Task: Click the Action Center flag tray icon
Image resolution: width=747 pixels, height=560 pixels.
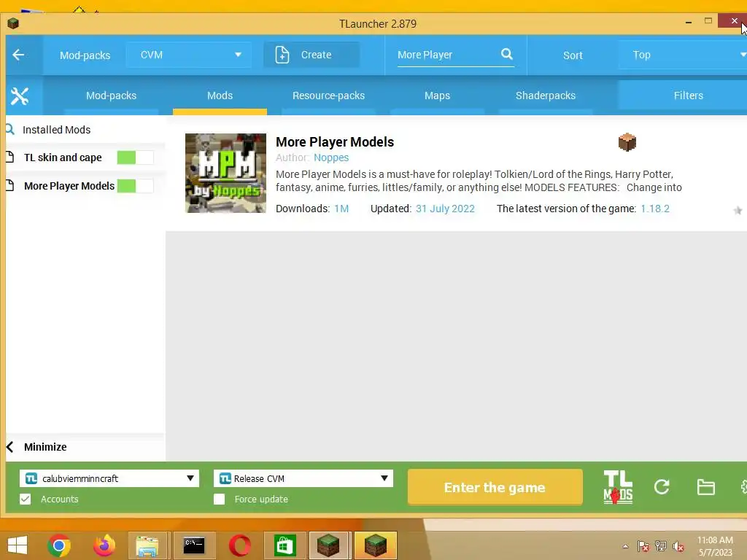Action: pyautogui.click(x=643, y=546)
